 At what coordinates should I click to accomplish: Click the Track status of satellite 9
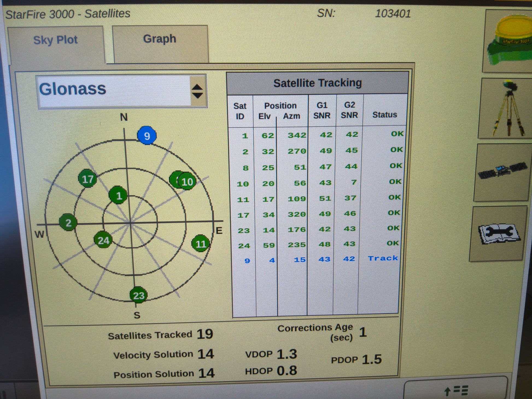383,258
